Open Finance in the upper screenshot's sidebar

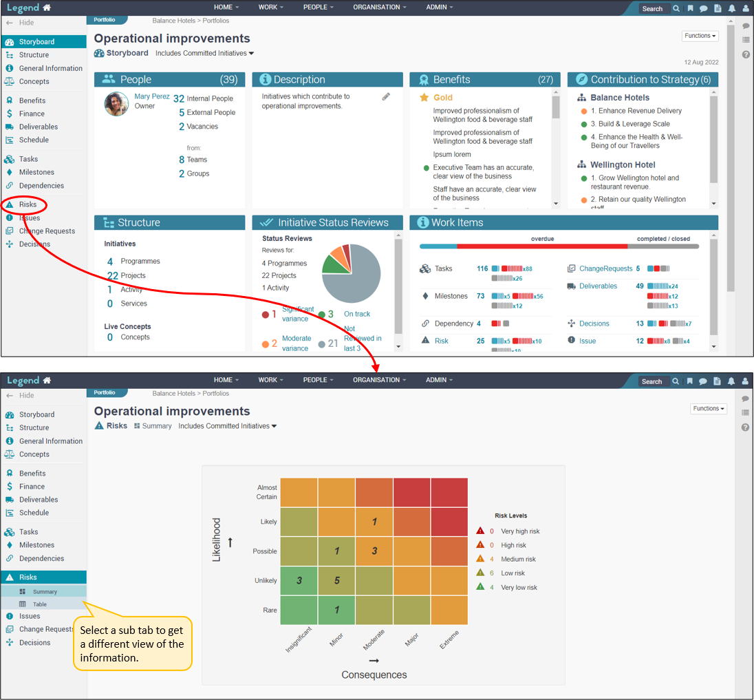coord(32,114)
